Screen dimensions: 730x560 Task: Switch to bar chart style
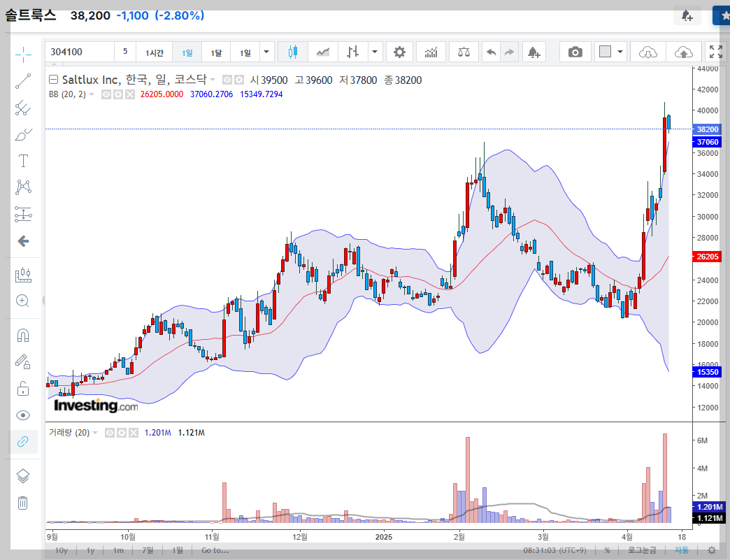[x=352, y=52]
